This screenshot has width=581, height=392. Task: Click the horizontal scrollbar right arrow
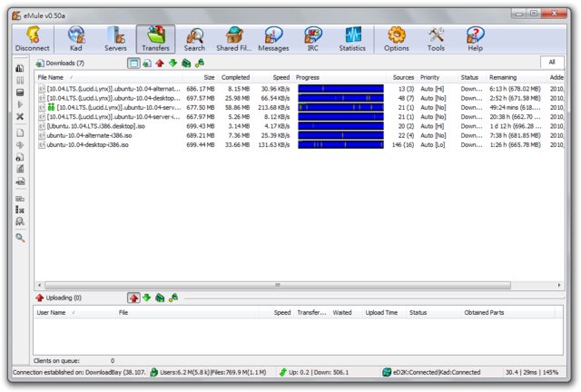(x=559, y=285)
